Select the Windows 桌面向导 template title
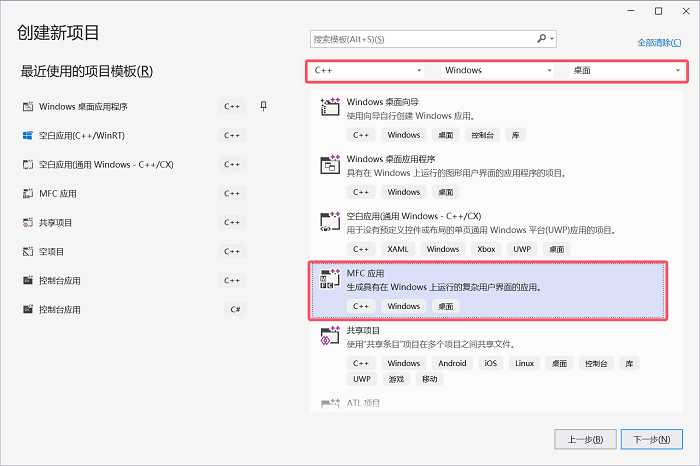Screen dimensions: 700x466 coord(383,102)
